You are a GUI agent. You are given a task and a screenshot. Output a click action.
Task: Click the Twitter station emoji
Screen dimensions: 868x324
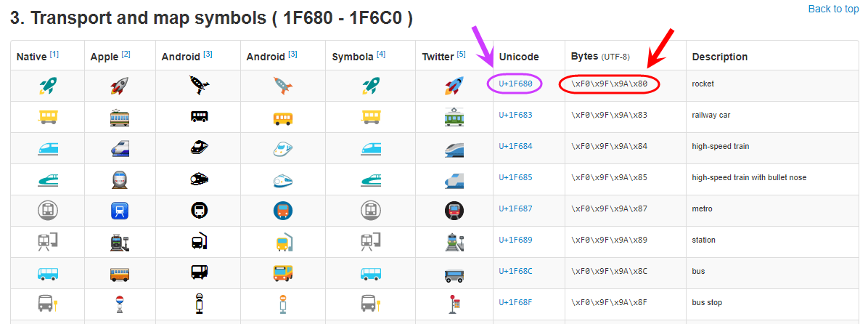454,242
